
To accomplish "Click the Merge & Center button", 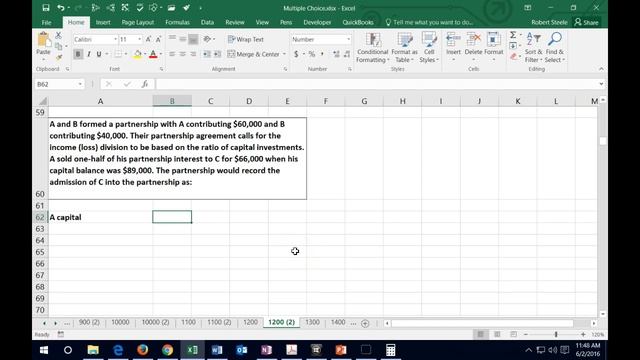I will tap(253, 54).
